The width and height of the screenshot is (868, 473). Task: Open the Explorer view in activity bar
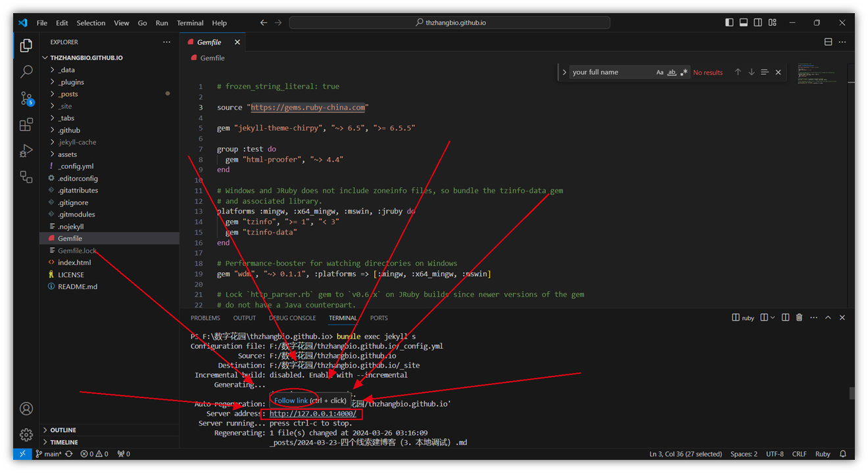[x=26, y=45]
